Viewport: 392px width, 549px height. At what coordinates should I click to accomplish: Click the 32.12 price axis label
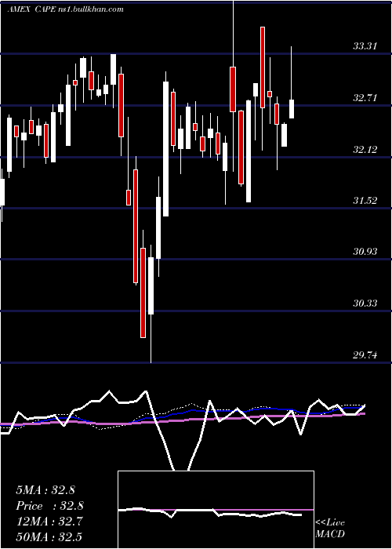[365, 150]
